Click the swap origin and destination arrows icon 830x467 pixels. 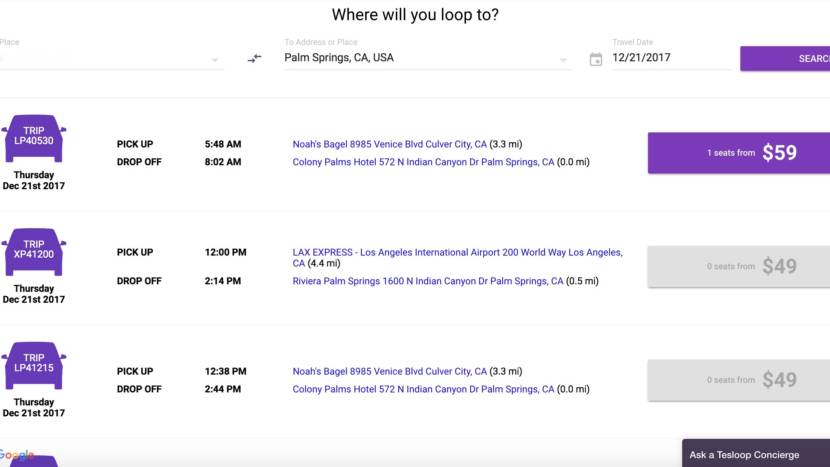(x=255, y=58)
